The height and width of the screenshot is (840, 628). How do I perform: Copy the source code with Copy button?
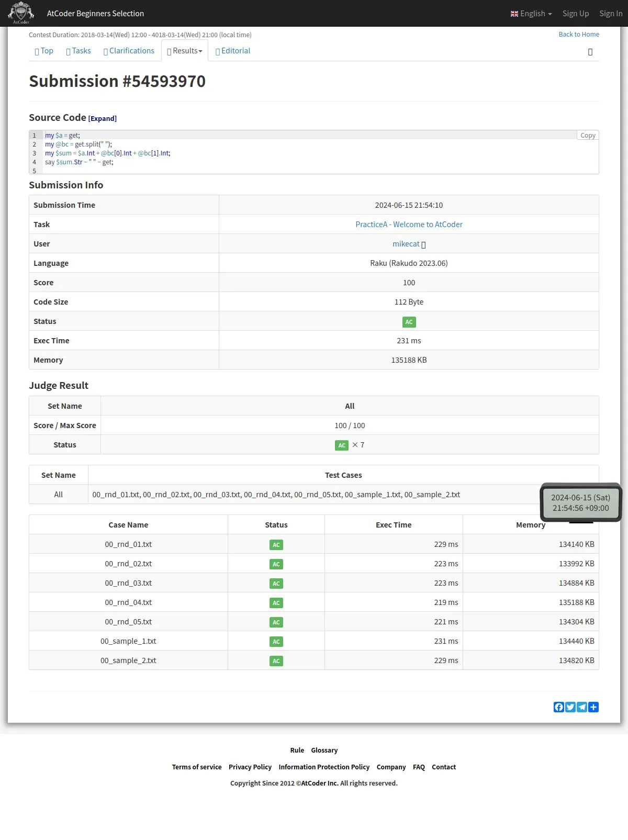pos(588,135)
